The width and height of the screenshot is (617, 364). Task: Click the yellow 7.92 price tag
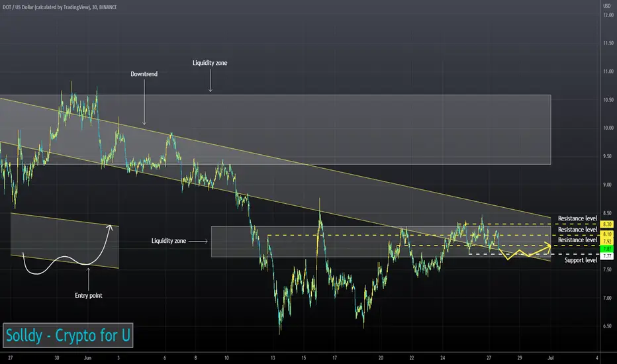(607, 242)
